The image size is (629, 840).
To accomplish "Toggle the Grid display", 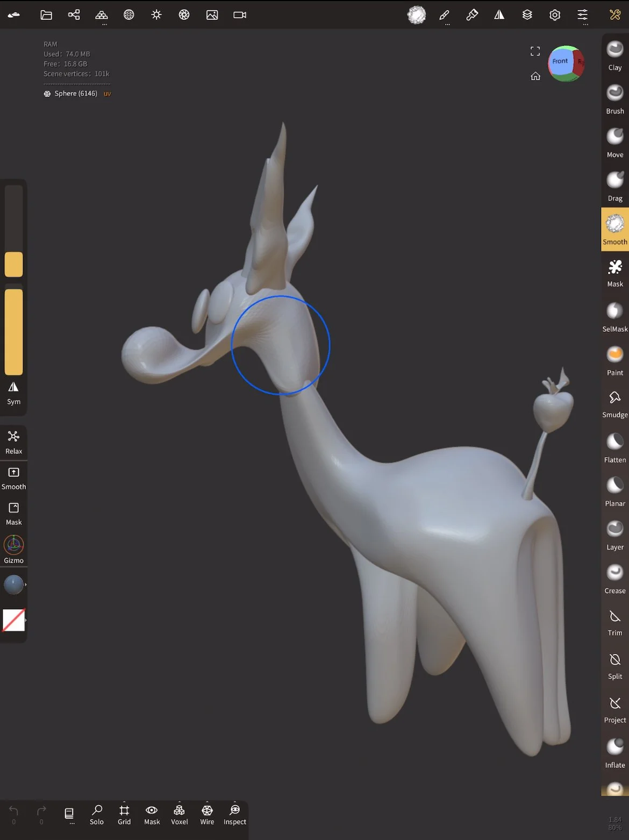I will tap(124, 814).
